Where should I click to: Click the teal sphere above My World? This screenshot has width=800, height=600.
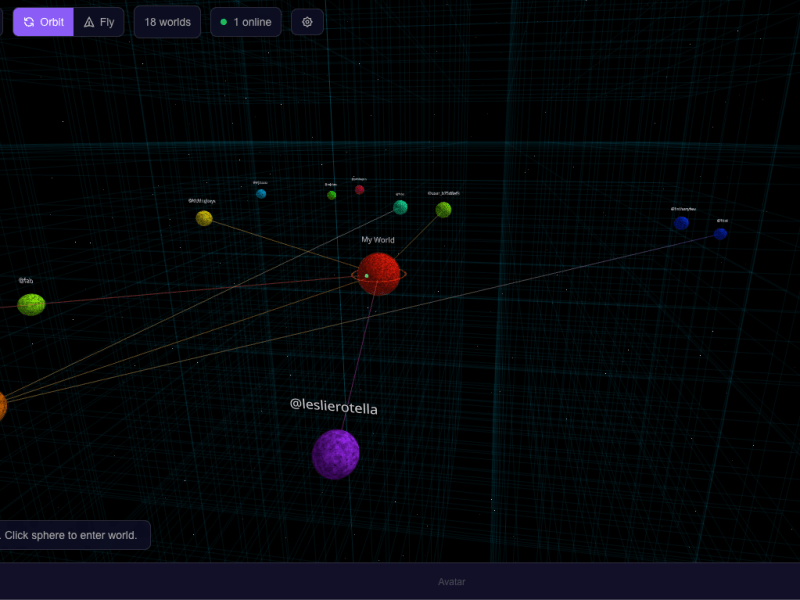point(400,207)
